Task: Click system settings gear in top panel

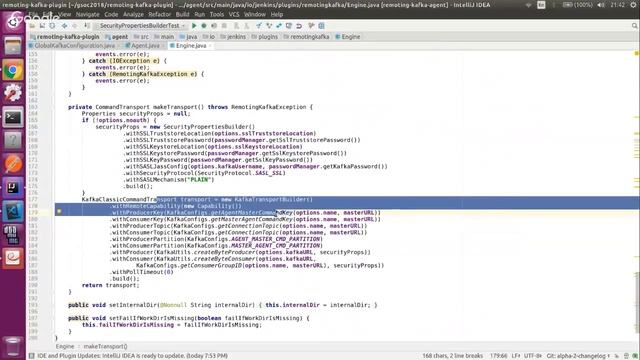Action: coord(633,5)
